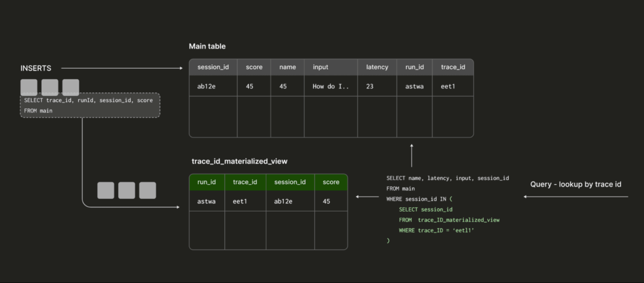Select the INSERTS label
The image size is (644, 283).
(36, 69)
